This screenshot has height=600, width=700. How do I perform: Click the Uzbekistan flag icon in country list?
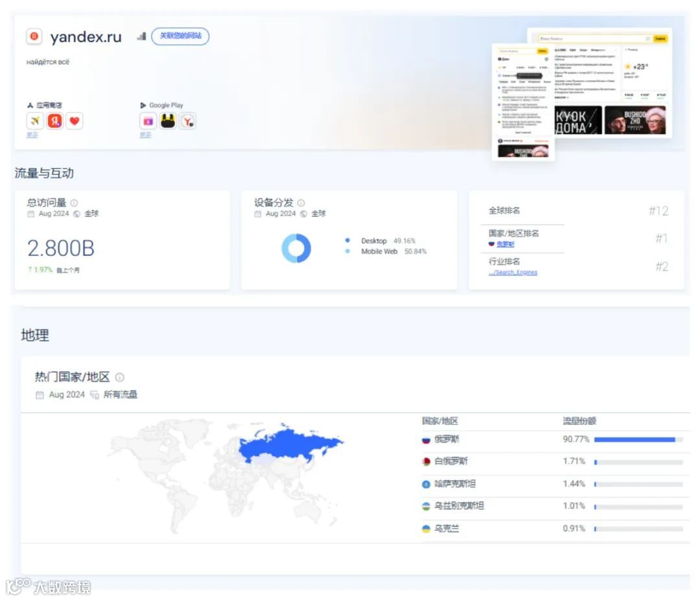426,506
